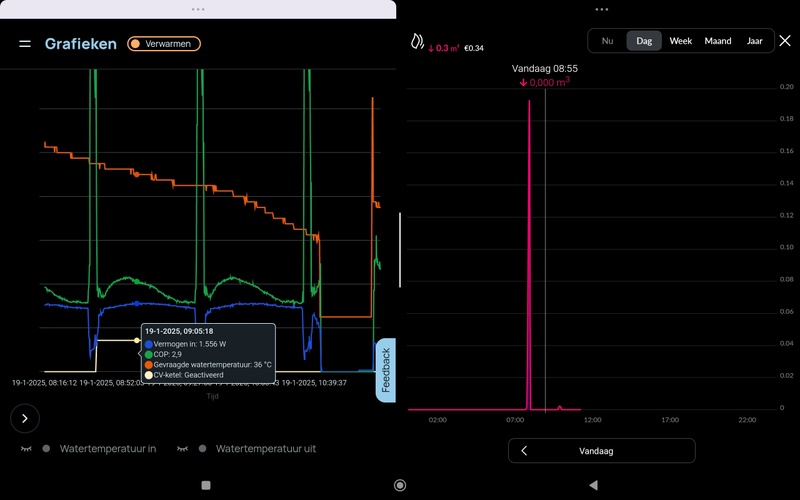Image resolution: width=800 pixels, height=500 pixels.
Task: Toggle visibility of Watertemperatuur in
Action: (27, 449)
